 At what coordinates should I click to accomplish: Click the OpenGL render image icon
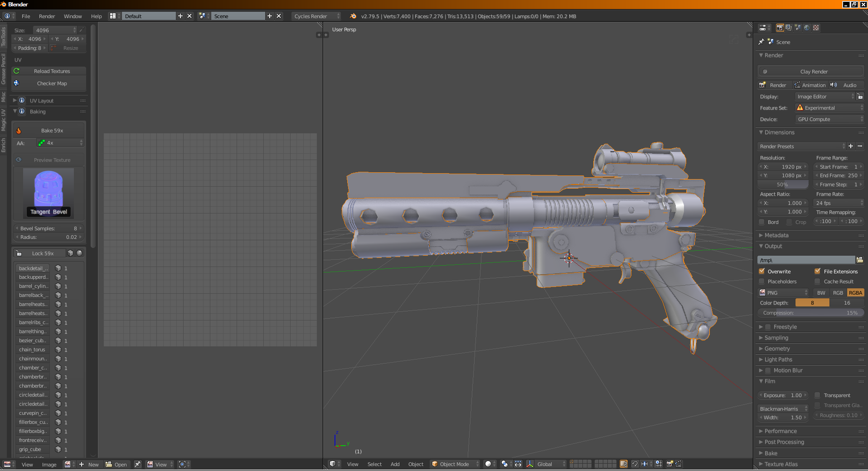669,464
